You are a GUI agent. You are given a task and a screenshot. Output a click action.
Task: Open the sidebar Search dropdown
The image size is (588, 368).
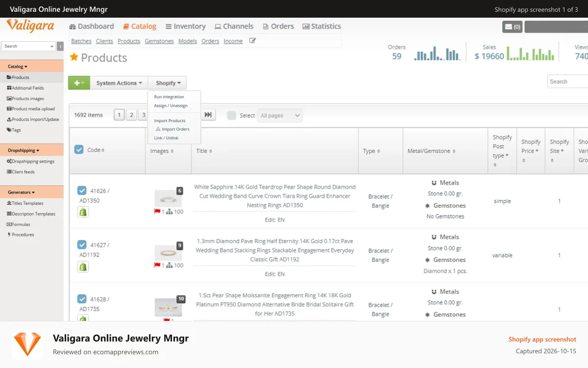click(x=28, y=46)
